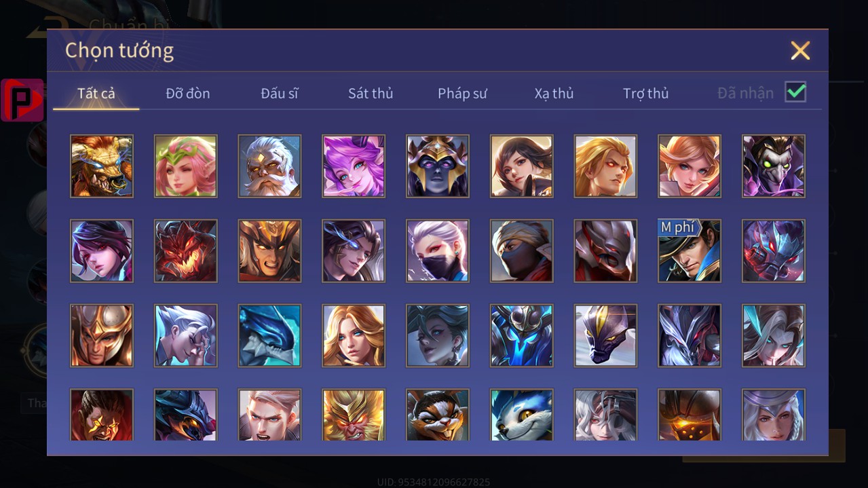The height and width of the screenshot is (488, 868).
Task: Choose the masked ninja hero in black hood
Action: (x=522, y=251)
